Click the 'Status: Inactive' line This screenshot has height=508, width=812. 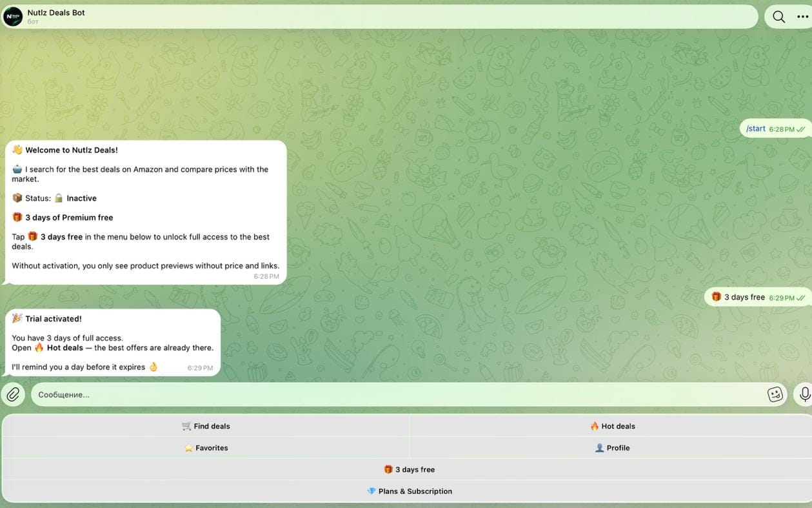coord(54,198)
